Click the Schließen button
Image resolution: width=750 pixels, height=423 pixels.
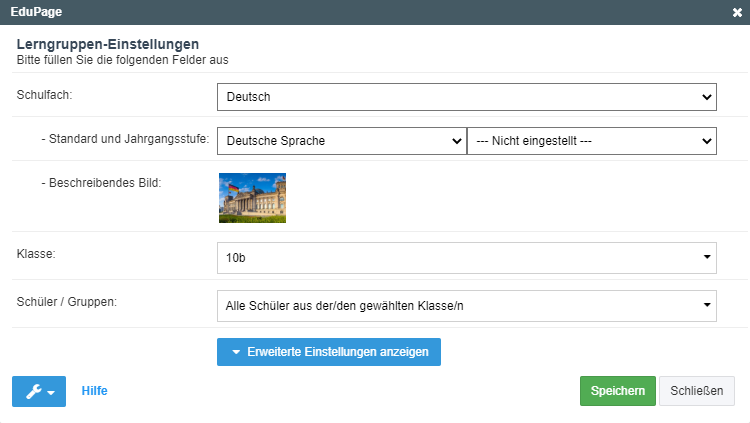pos(696,391)
